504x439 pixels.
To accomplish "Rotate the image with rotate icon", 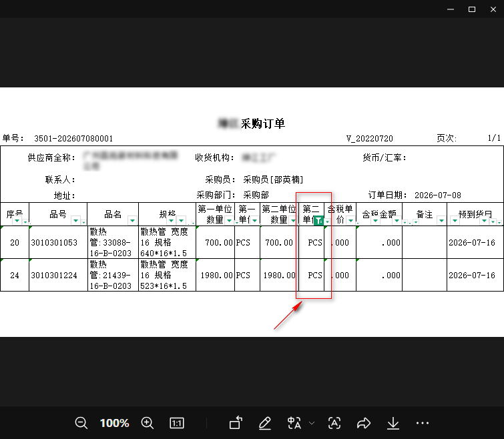I will click(236, 422).
